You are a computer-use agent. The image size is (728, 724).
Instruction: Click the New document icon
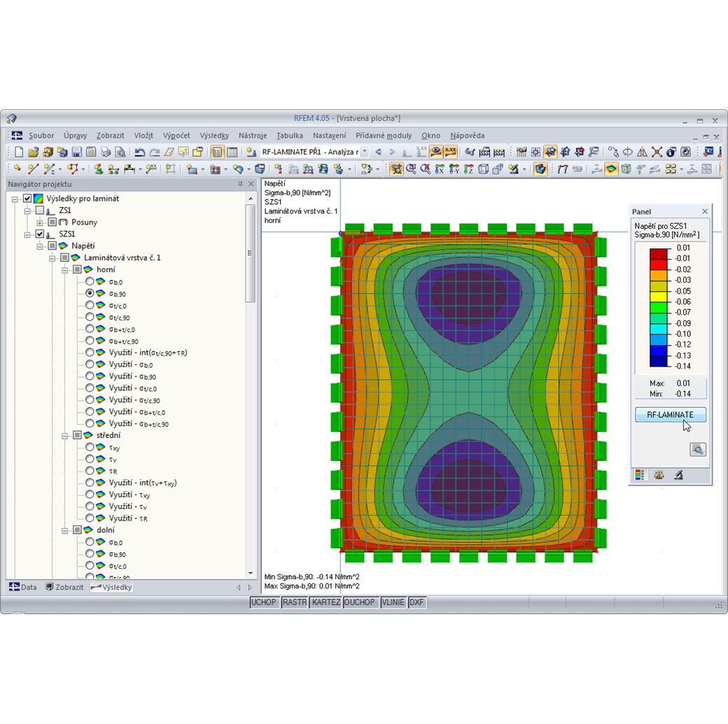click(x=19, y=152)
